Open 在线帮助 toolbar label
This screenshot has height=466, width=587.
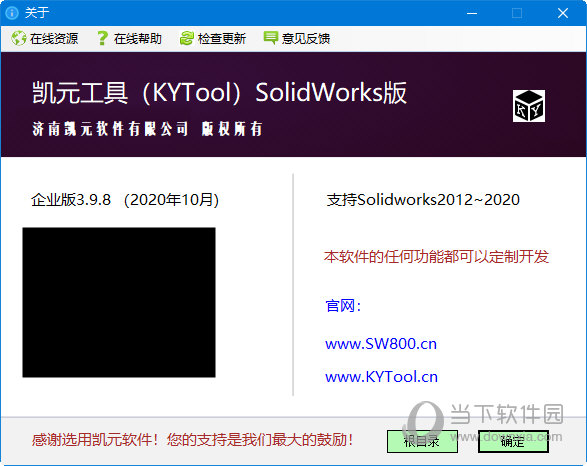pyautogui.click(x=138, y=39)
